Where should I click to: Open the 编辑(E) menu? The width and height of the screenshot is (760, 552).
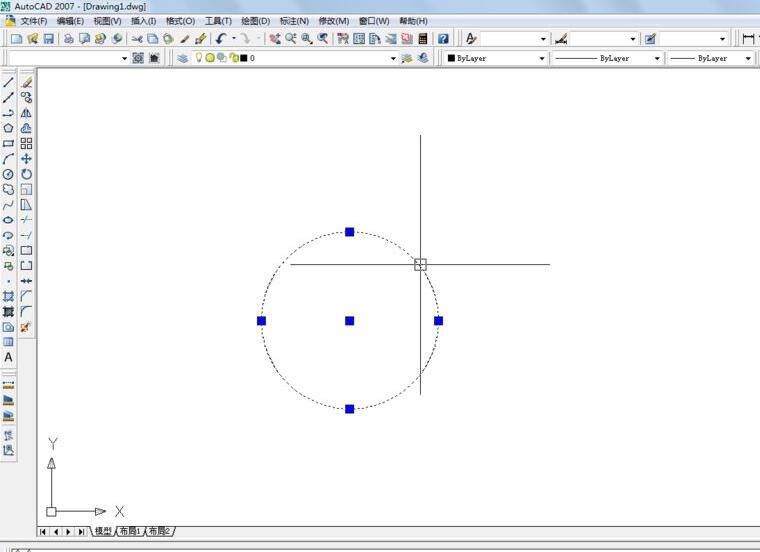coord(70,21)
